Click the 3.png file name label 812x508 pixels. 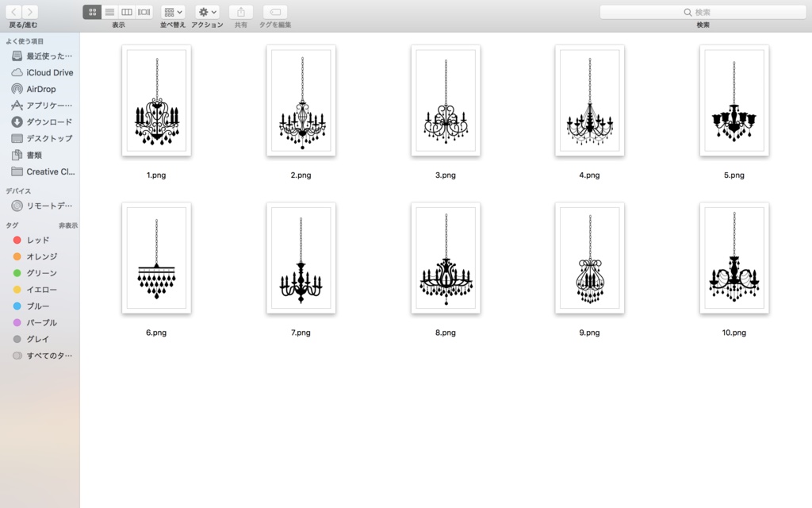(446, 175)
